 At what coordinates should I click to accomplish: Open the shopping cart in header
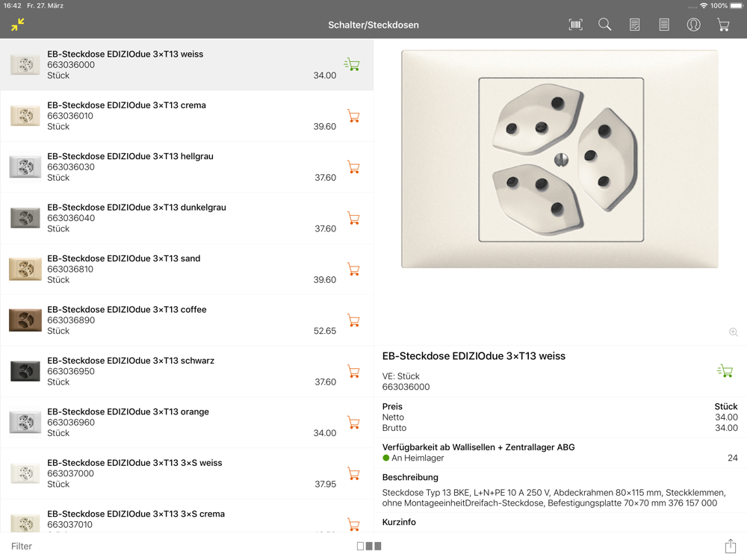(723, 25)
